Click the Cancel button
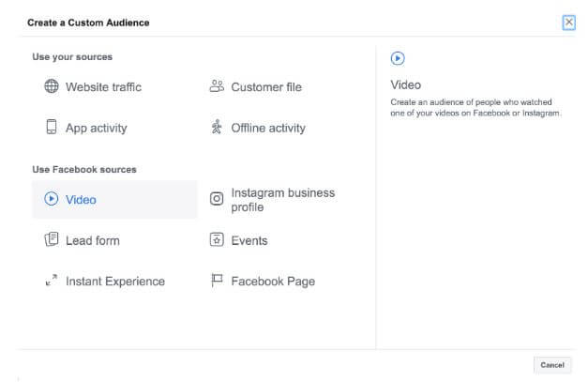 coord(552,365)
